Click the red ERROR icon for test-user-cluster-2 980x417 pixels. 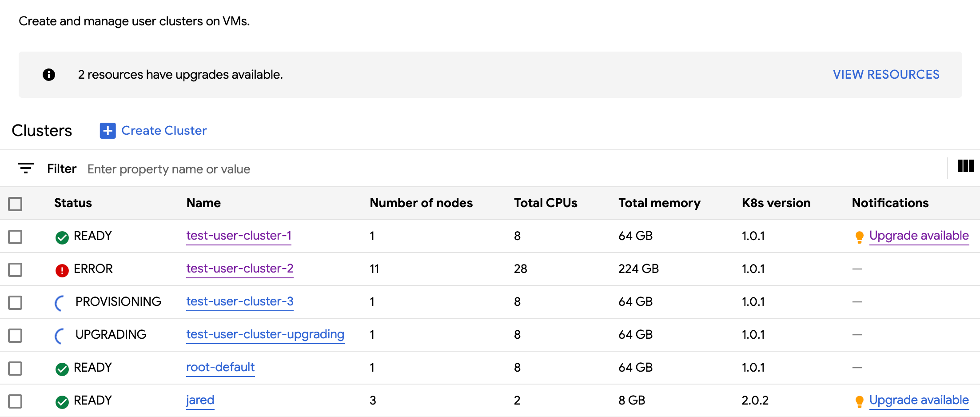coord(62,269)
